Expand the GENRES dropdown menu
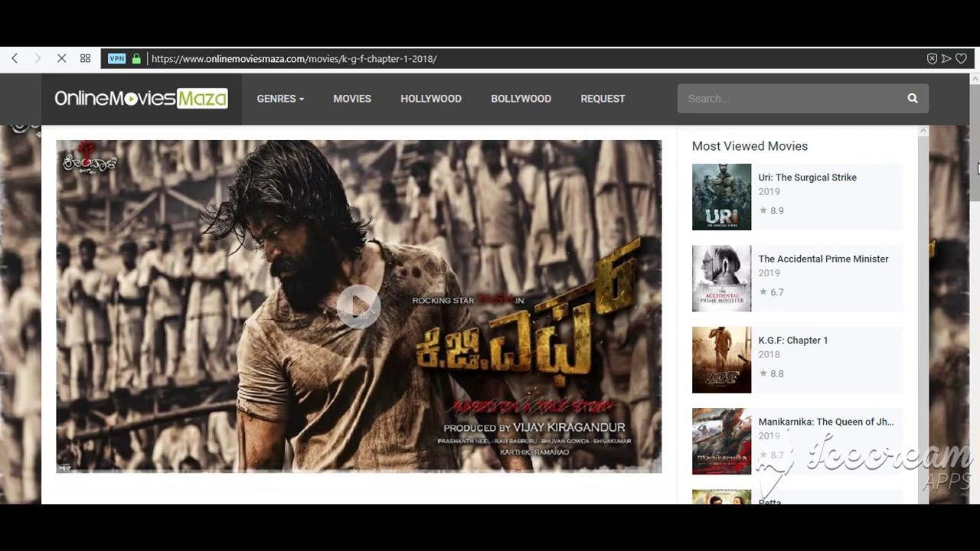Image resolution: width=980 pixels, height=551 pixels. click(x=280, y=99)
